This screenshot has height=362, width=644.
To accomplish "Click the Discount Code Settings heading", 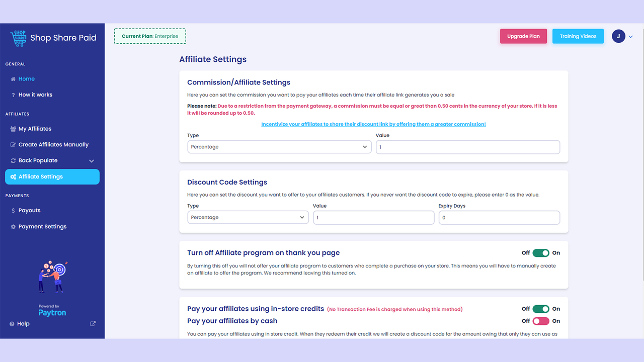I will (227, 183).
